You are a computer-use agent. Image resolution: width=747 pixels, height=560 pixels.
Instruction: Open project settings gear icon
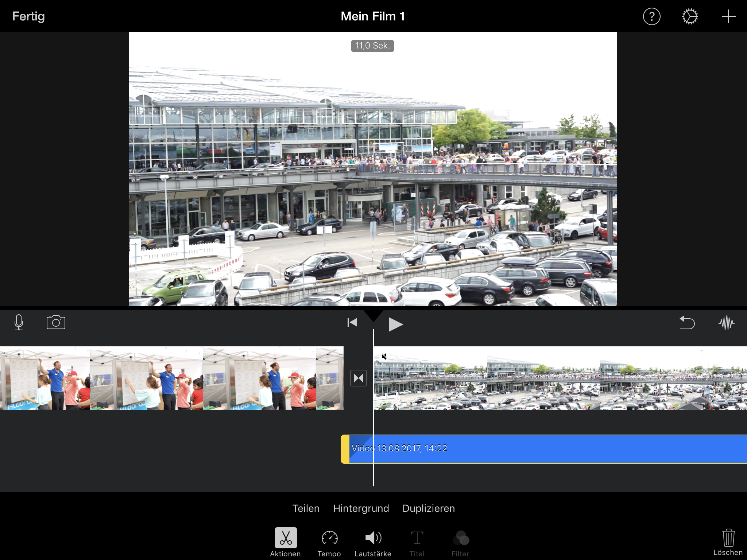click(x=690, y=17)
